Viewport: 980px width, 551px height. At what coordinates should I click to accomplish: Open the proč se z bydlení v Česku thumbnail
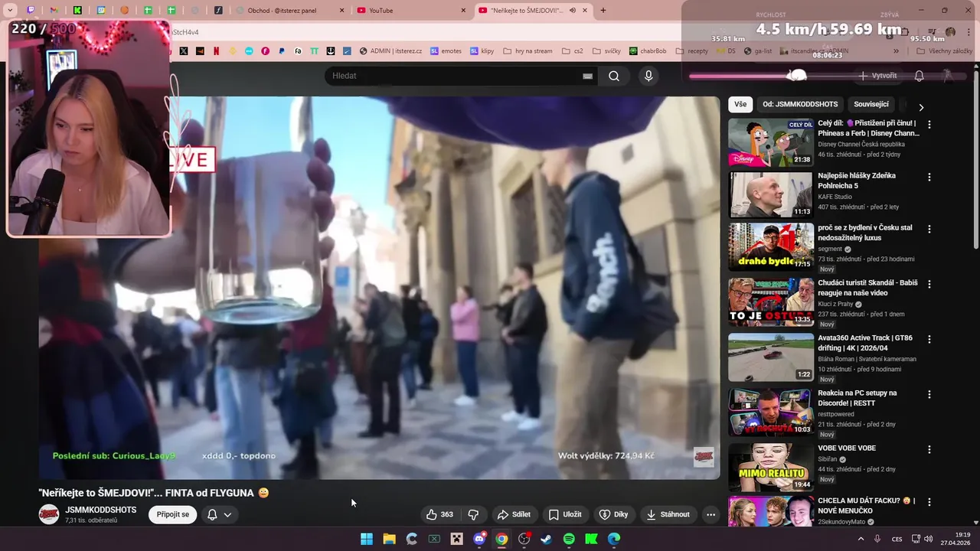click(x=770, y=246)
